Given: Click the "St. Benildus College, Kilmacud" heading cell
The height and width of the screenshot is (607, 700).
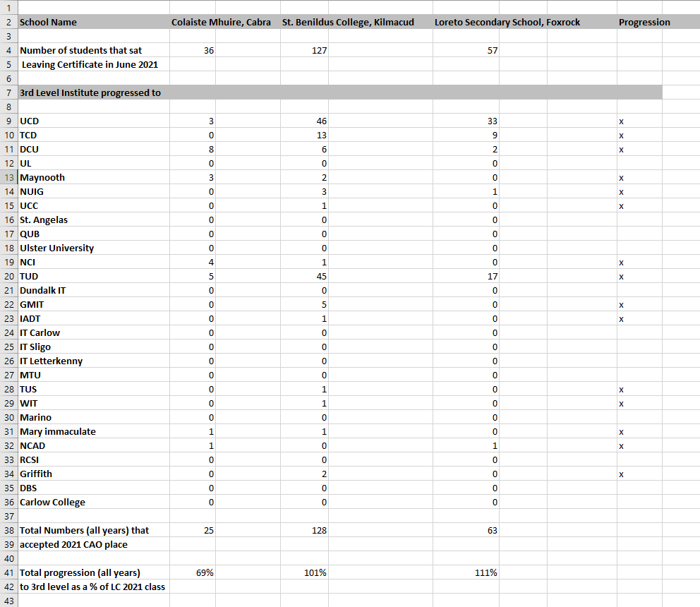Looking at the screenshot, I should click(348, 22).
